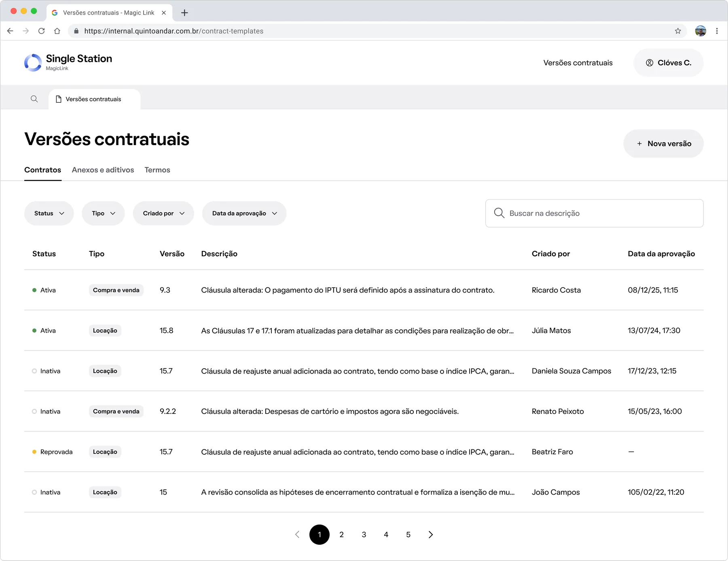Switch to the Anexos e aditivos tab
Image resolution: width=728 pixels, height=561 pixels.
click(x=103, y=170)
